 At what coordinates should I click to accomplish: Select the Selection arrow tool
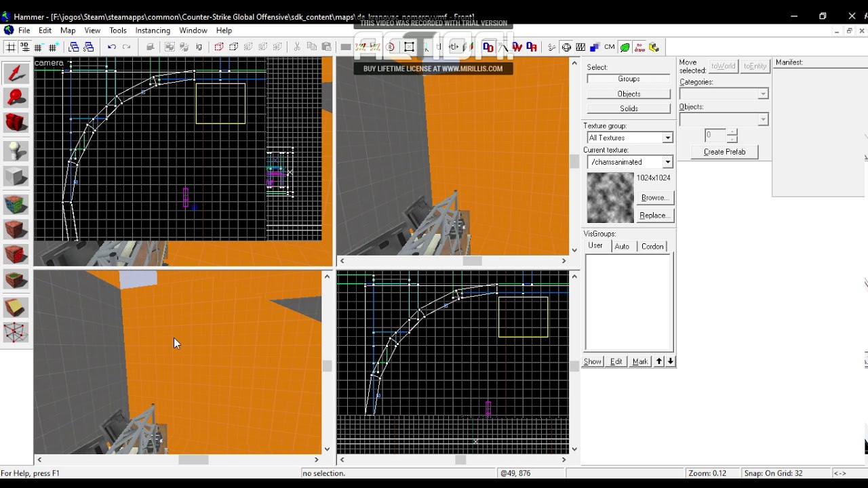click(x=16, y=73)
